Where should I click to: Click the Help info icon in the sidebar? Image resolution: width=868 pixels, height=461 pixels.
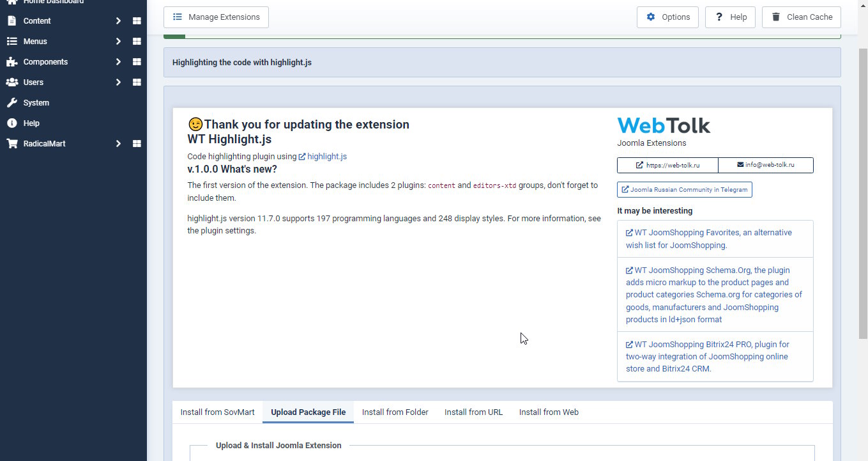coord(11,123)
